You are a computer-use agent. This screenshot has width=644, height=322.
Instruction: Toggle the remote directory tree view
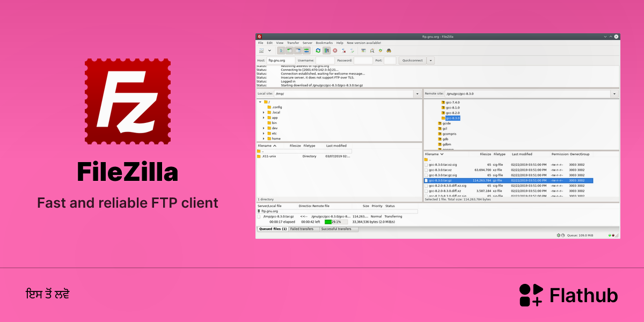tap(298, 50)
